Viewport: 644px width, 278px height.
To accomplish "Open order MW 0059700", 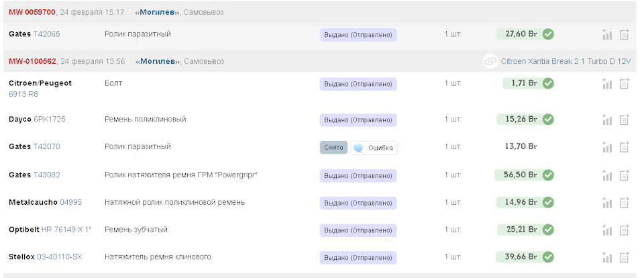I will pos(32,12).
